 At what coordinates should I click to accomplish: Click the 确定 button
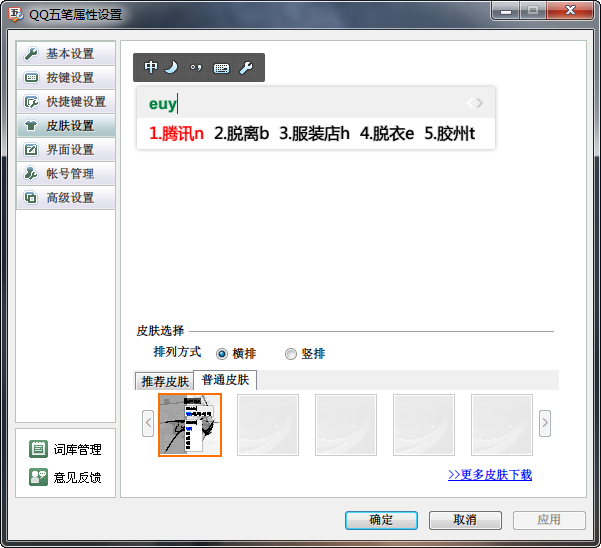(x=381, y=520)
